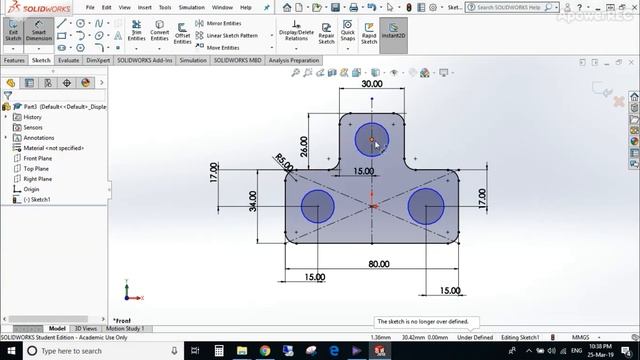Switch to the SOLIDWORKS Add-Ins tab
Screen dimensions: 640x360
(x=145, y=60)
